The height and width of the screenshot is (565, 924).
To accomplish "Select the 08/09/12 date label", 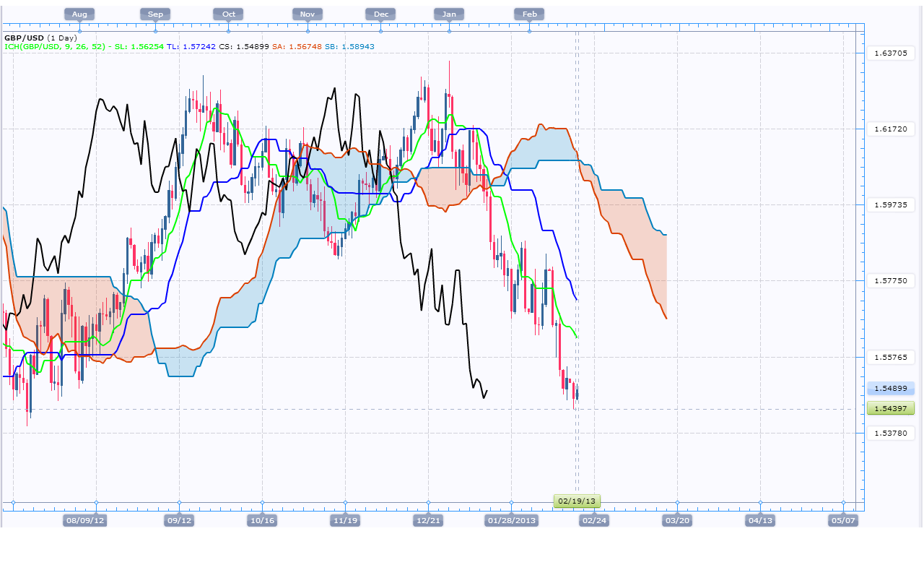I will tap(85, 520).
